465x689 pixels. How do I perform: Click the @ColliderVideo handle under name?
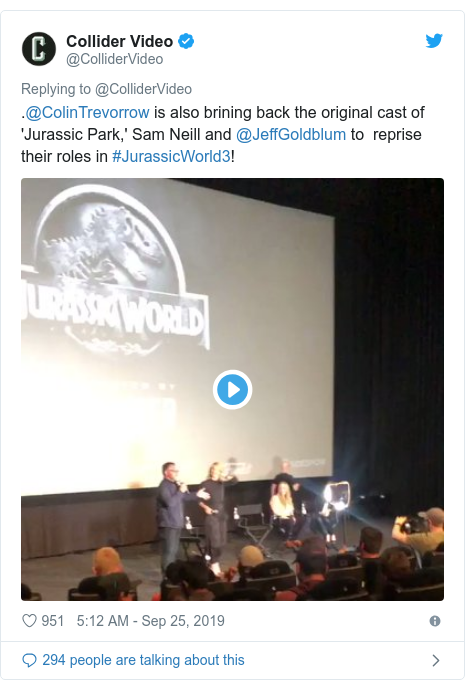pyautogui.click(x=115, y=59)
